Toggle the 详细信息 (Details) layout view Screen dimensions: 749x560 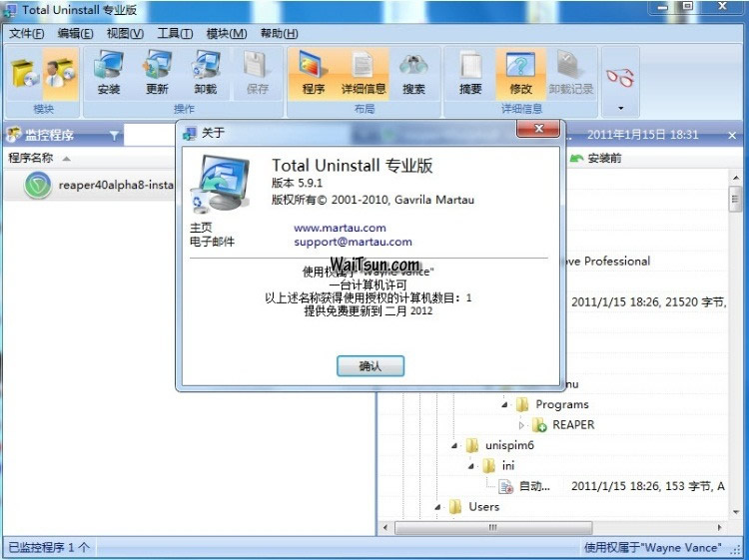coord(364,73)
